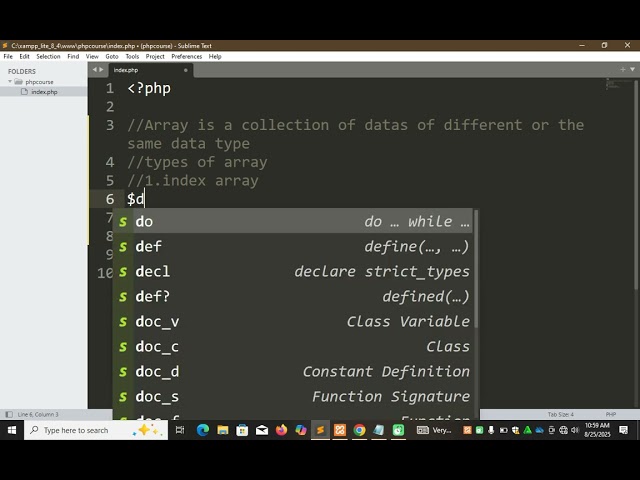Go to previous tab using left arrow
640x480 pixels.
pos(95,70)
